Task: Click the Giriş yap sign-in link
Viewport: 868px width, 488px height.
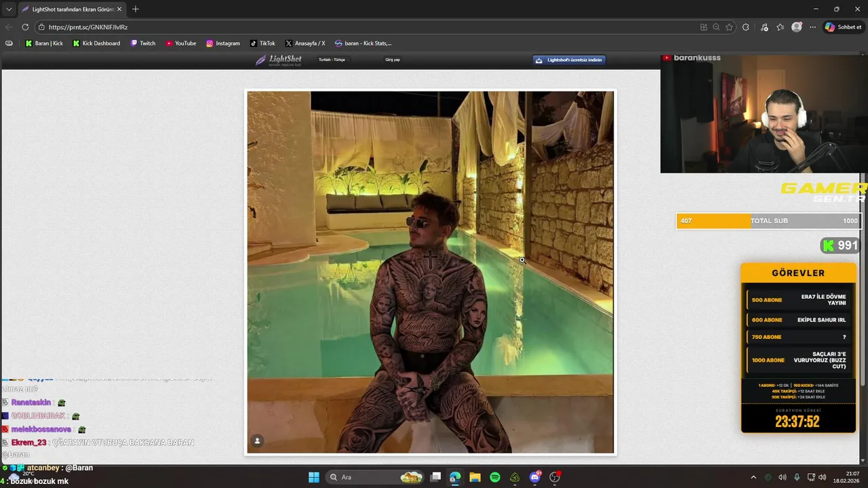Action: pos(393,60)
